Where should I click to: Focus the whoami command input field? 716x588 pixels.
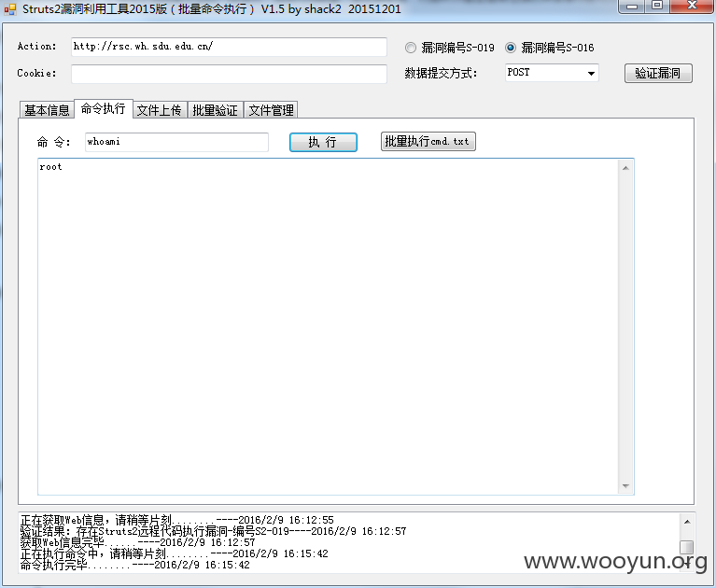[176, 142]
